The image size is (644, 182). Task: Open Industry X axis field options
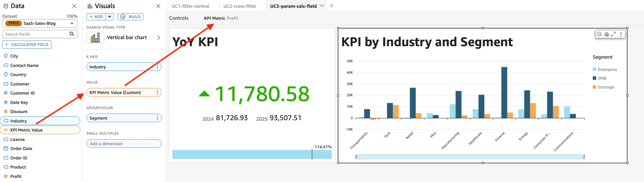157,67
